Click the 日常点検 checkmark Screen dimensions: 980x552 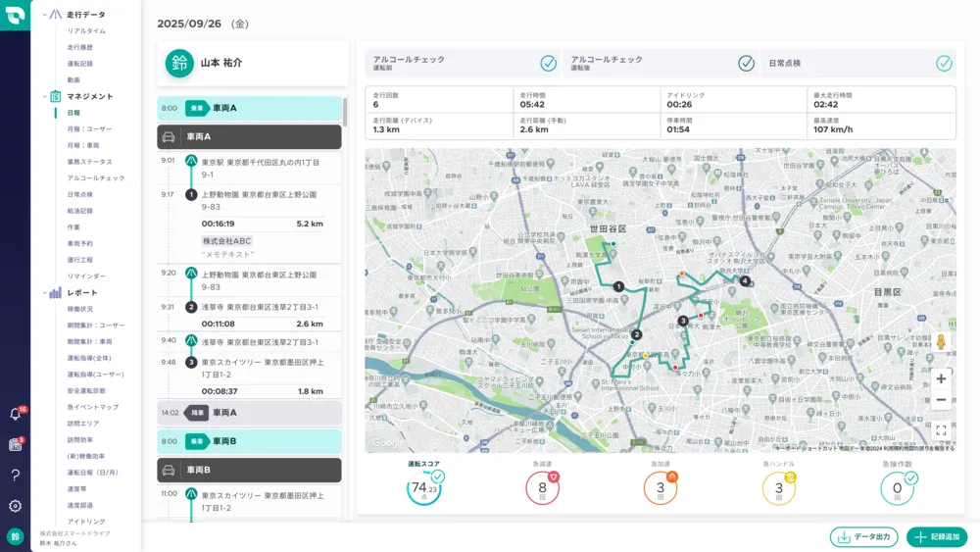944,64
